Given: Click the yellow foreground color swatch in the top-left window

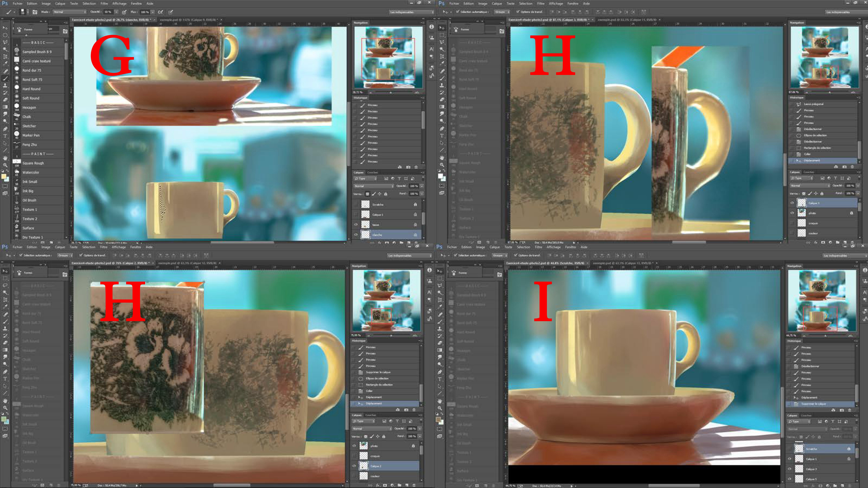Looking at the screenshot, I should [4, 176].
